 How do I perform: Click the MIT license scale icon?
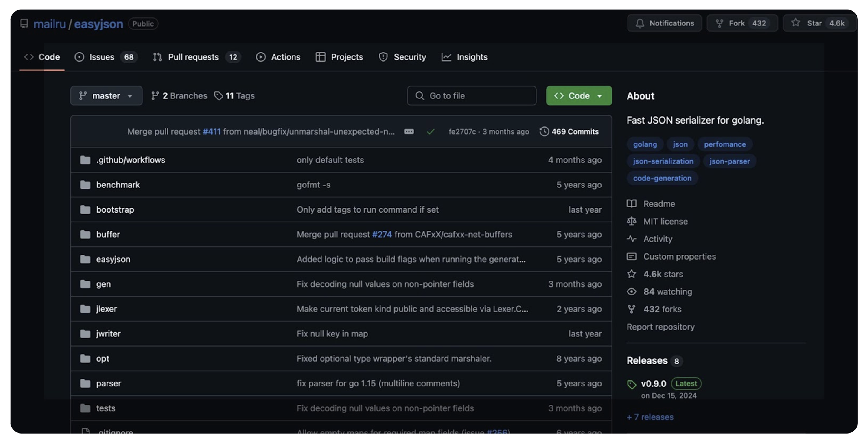(631, 221)
